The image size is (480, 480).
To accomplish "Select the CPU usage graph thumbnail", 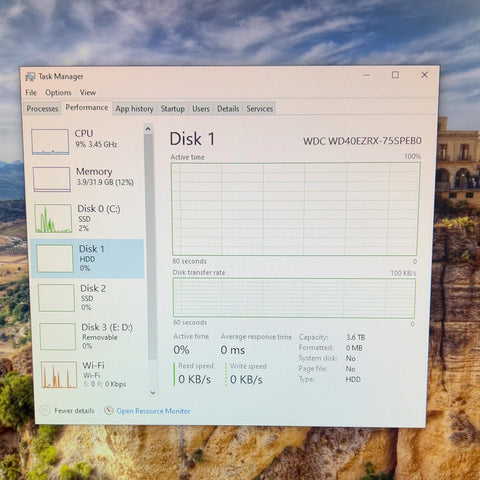I will pos(50,142).
